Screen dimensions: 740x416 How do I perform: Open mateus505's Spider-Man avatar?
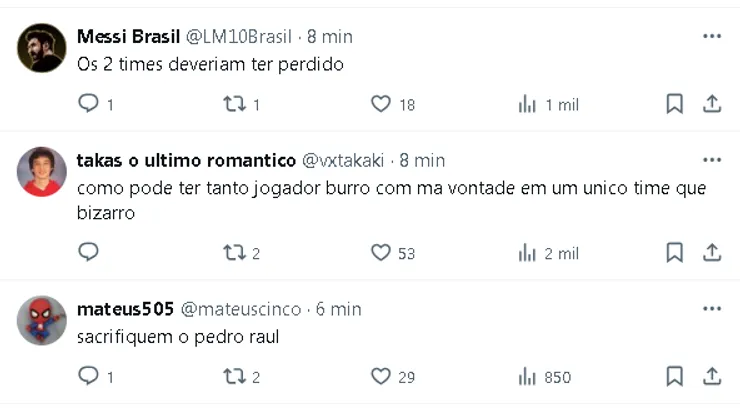click(x=42, y=321)
